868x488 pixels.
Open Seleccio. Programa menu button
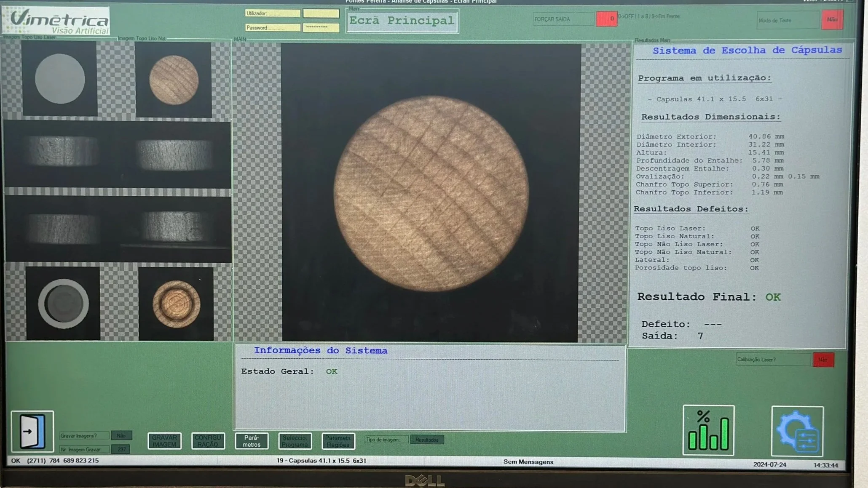[x=295, y=441]
